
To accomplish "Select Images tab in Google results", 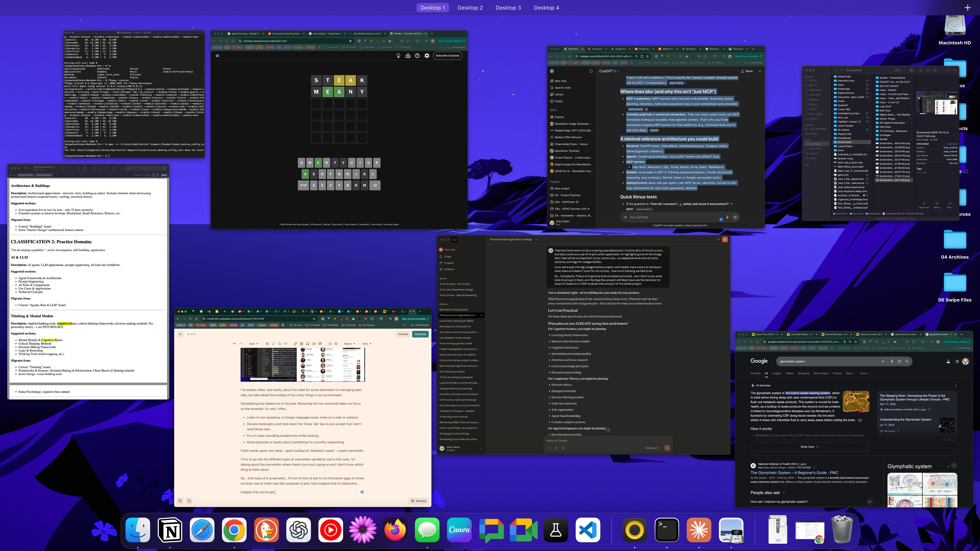I will (777, 373).
